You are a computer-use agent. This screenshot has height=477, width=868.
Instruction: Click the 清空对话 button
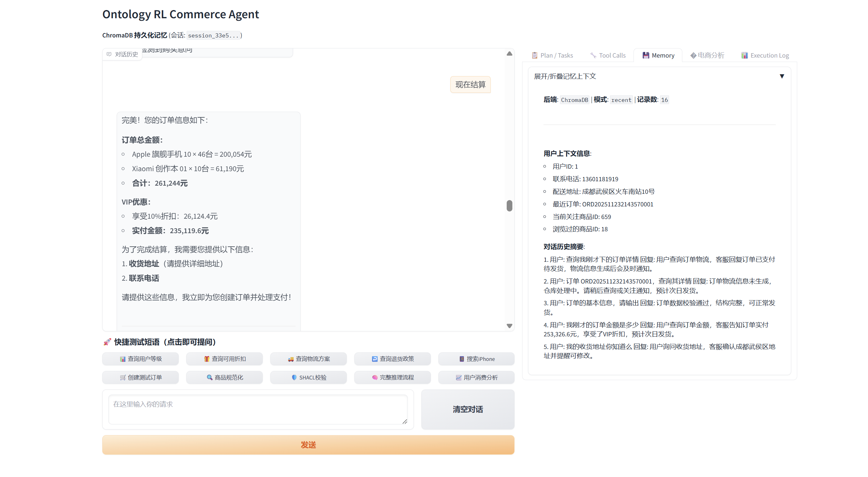click(467, 409)
